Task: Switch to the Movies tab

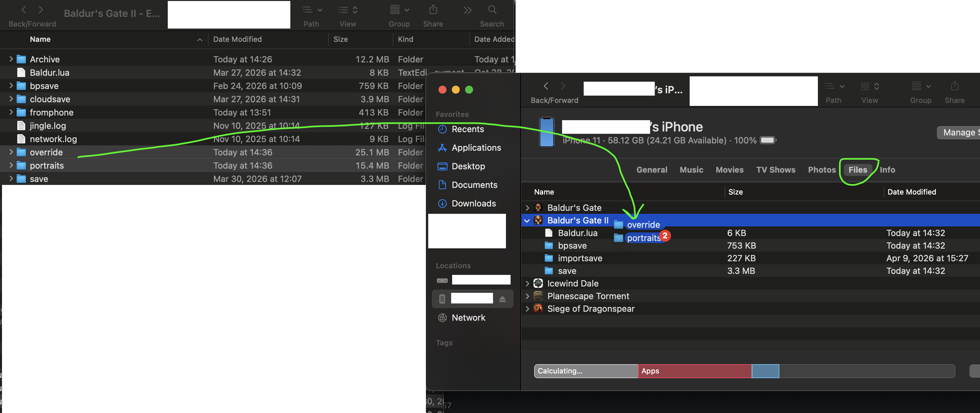Action: pyautogui.click(x=729, y=170)
